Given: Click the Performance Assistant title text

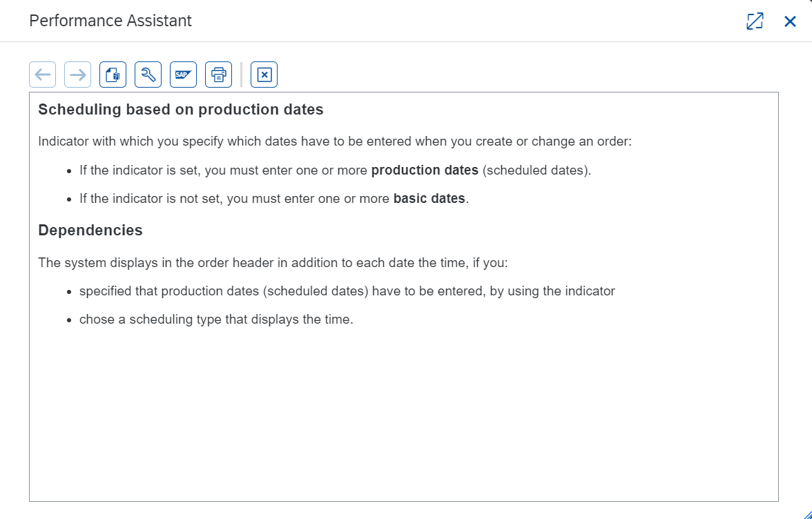Looking at the screenshot, I should [110, 21].
